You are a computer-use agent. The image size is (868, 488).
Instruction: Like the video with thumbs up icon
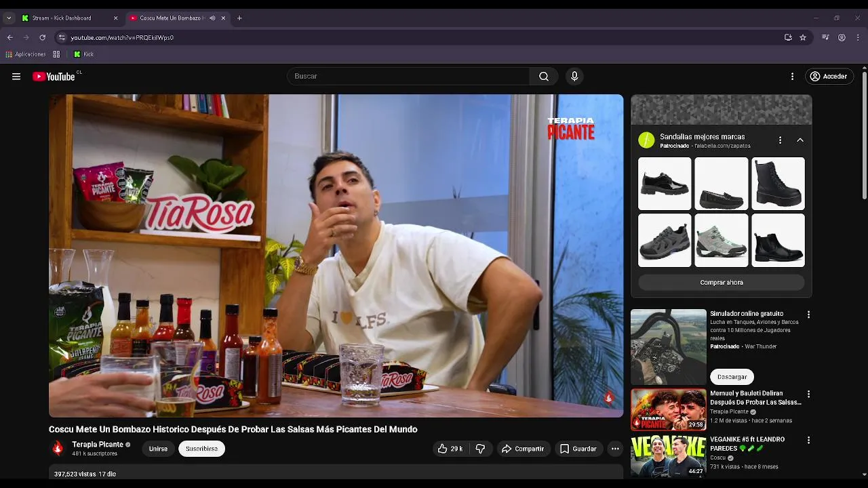click(x=450, y=449)
